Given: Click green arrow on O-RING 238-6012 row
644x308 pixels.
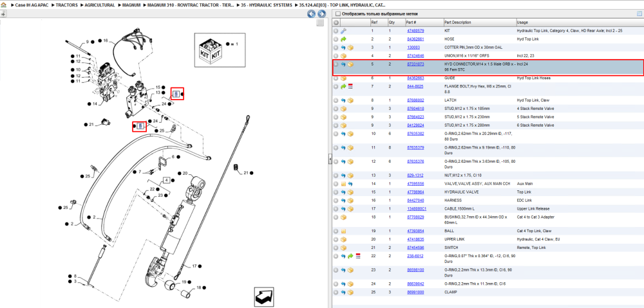Looking at the screenshot, I should (351, 256).
